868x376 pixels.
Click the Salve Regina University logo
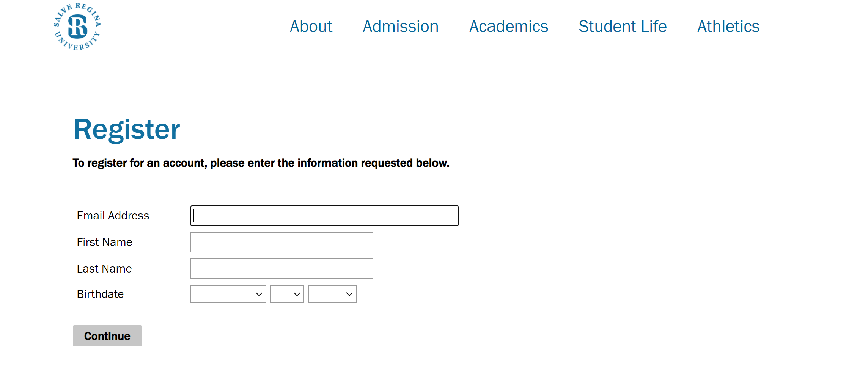click(77, 27)
